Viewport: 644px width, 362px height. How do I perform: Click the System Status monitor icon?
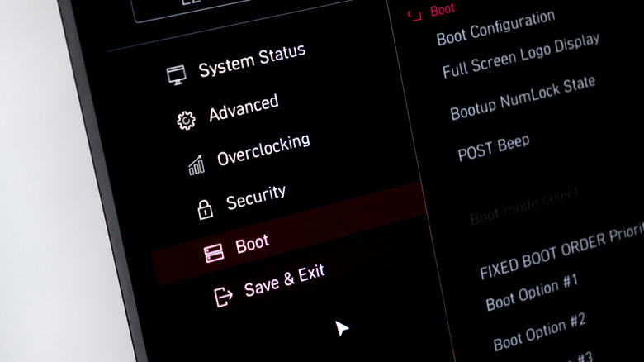click(x=176, y=75)
